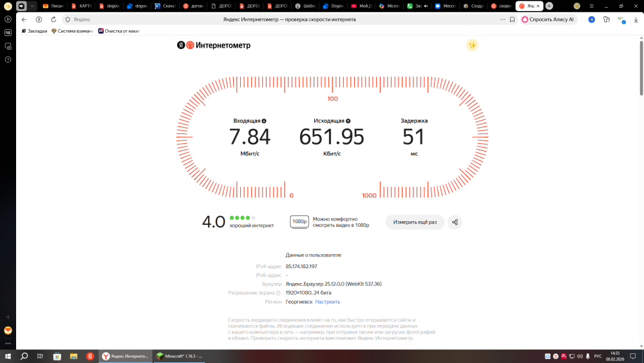644x363 pixels.
Task: Click the Измерить ещё раз button
Action: click(x=415, y=222)
